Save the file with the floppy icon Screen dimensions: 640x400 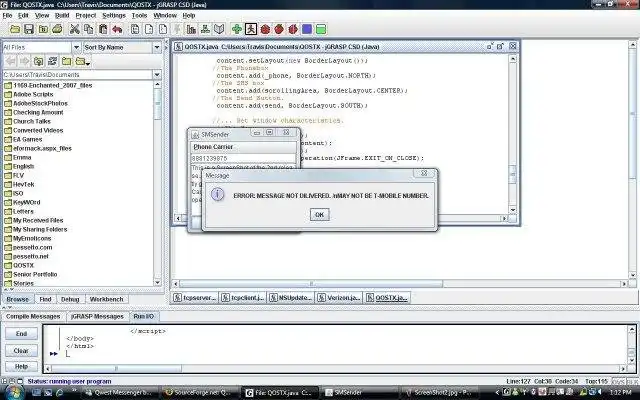click(29, 29)
